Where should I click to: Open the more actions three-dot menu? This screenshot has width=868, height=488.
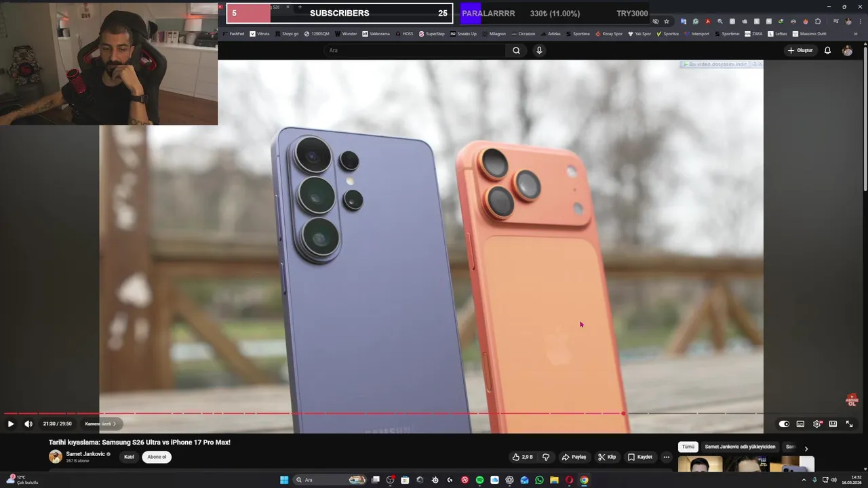click(x=667, y=457)
